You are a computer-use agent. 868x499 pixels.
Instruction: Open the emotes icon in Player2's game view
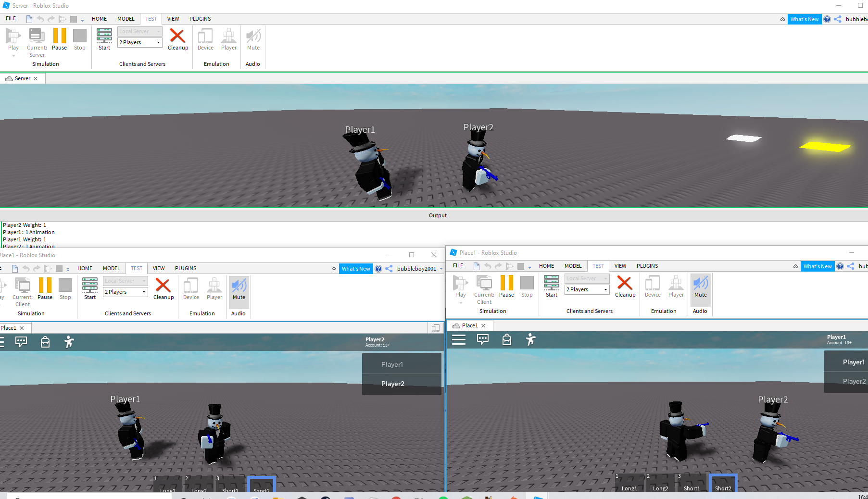pyautogui.click(x=69, y=342)
